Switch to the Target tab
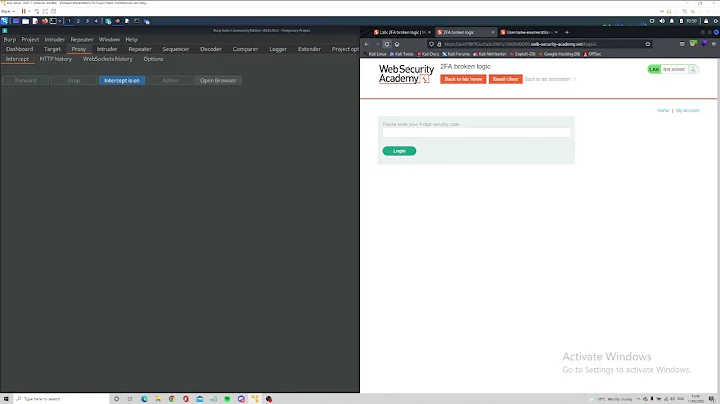Viewport: 720px width, 404px height. click(52, 49)
